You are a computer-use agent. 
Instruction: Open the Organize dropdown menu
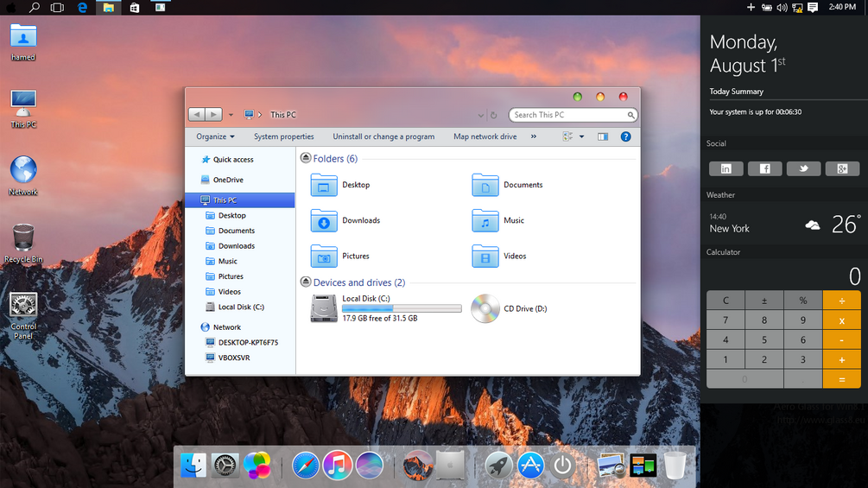tap(215, 136)
